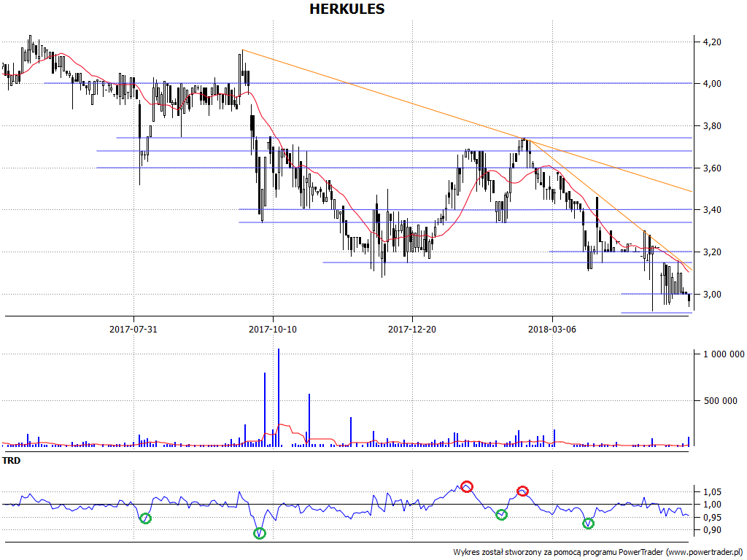Click the 3,60 price axis label
747x560 pixels.
[712, 168]
